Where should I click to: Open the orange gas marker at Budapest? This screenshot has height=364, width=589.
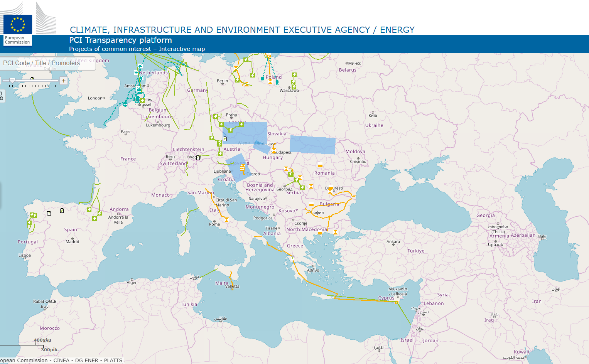[273, 151]
